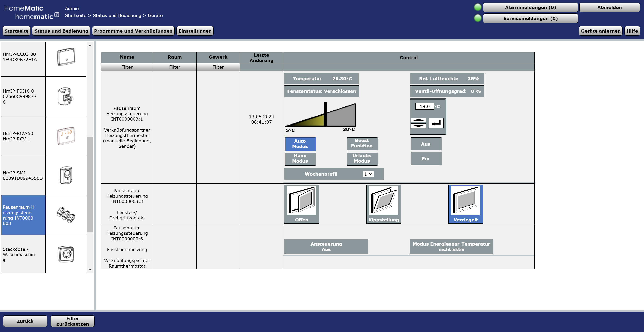The width and height of the screenshot is (644, 332).
Task: Click the 19.0 temperature input field
Action: click(x=424, y=106)
